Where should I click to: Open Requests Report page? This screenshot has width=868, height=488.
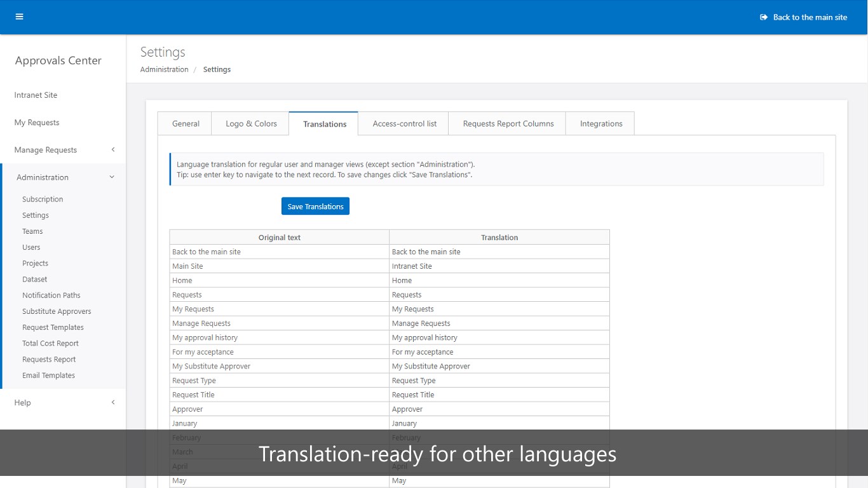click(49, 359)
